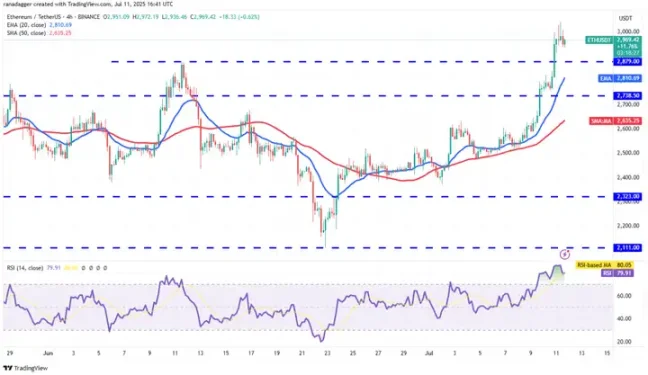Screen dimensions: 648x375
Task: Click the purple RSI 79.91 value label
Action: point(617,273)
